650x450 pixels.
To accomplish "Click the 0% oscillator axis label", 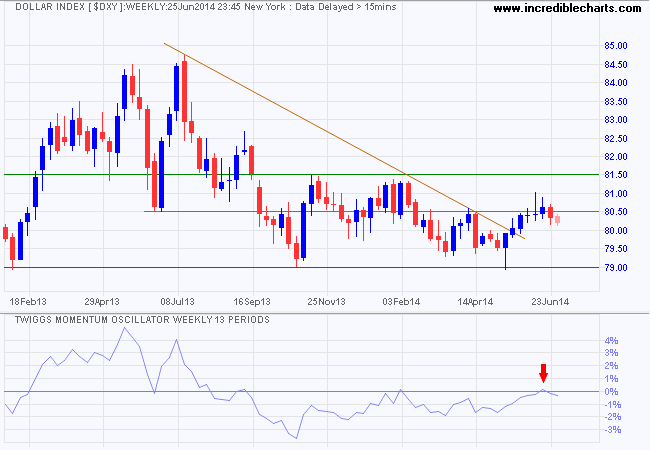I will (x=611, y=392).
